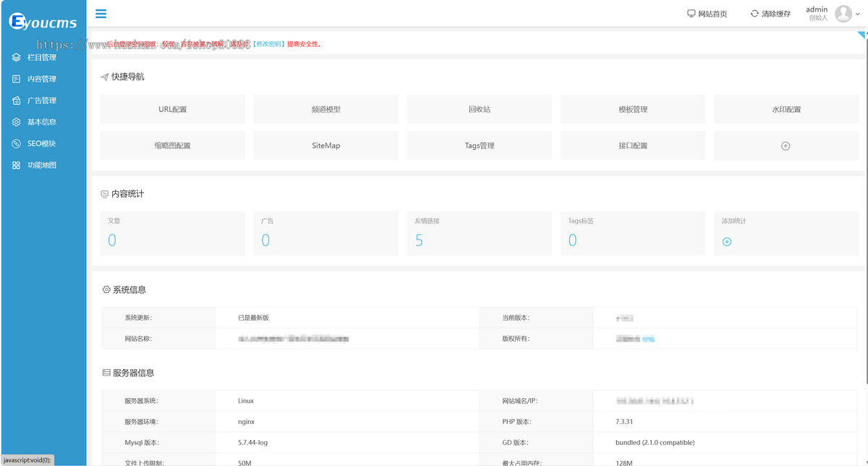Click the 7.3.31 PHP version value

pyautogui.click(x=624, y=421)
